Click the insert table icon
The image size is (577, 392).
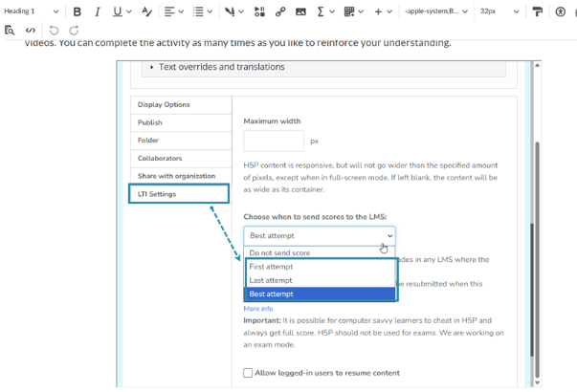(x=349, y=11)
